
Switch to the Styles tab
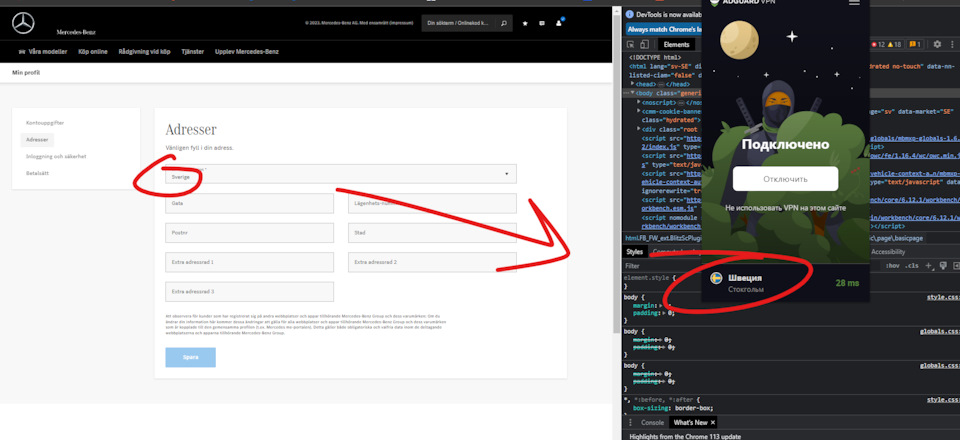point(635,252)
